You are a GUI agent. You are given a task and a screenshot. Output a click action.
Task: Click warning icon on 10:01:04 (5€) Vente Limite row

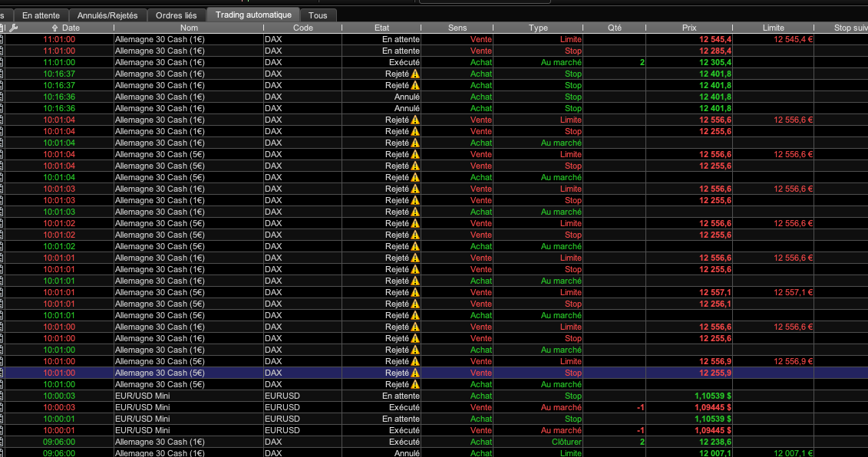click(x=415, y=154)
